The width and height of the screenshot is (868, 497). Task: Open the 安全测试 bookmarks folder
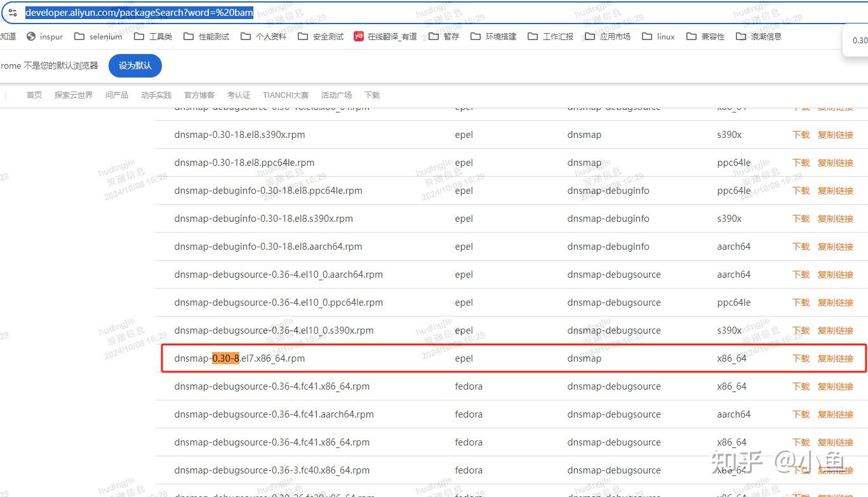[328, 36]
